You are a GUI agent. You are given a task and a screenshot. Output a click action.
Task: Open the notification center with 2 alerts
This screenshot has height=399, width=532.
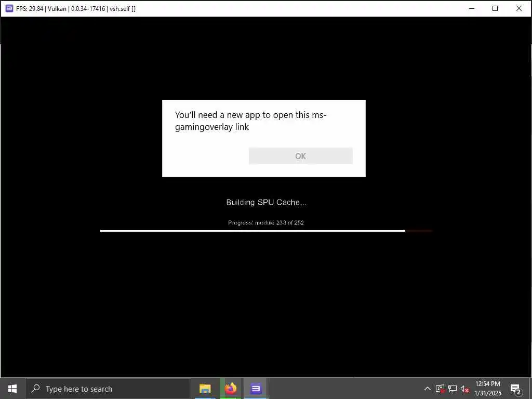(x=516, y=389)
